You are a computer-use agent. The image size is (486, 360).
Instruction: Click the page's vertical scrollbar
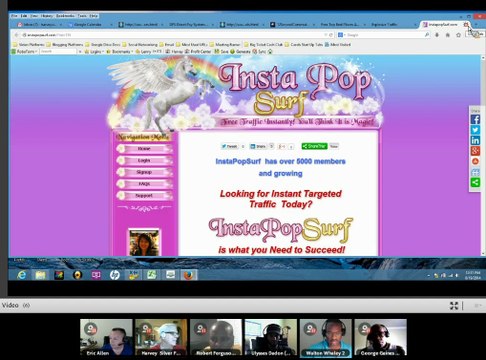click(483, 155)
